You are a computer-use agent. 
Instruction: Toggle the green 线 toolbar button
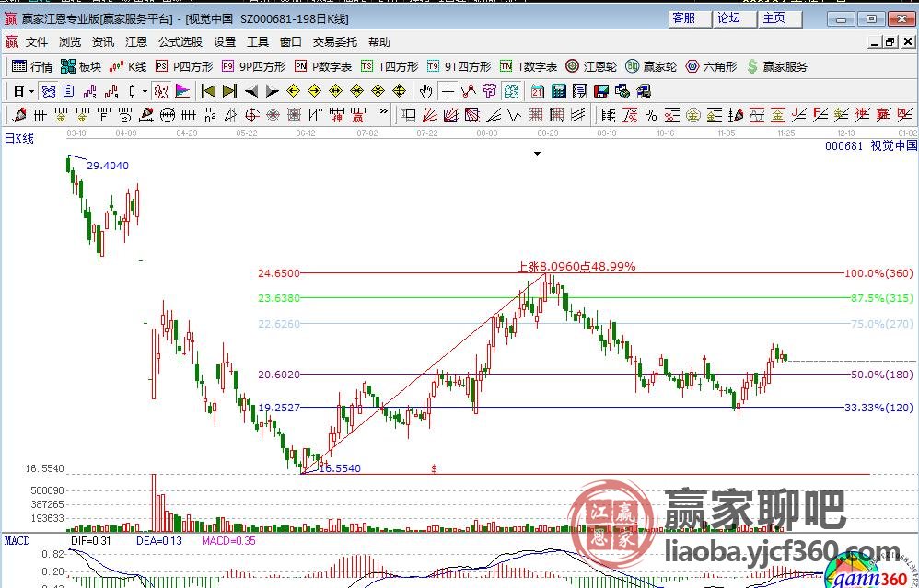pos(511,91)
